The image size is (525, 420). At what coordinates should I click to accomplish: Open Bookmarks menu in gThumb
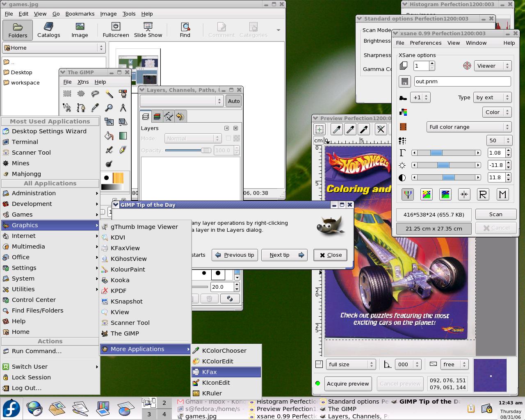click(x=80, y=14)
